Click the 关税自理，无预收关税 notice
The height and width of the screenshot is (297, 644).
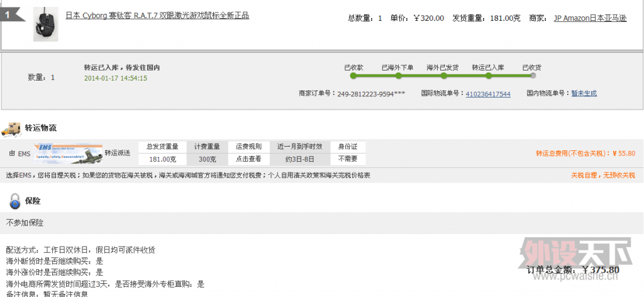(x=603, y=176)
